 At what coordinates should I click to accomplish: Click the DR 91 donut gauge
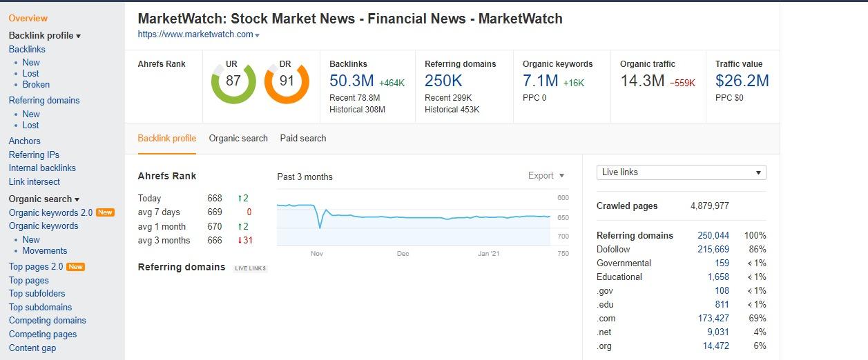tap(286, 81)
